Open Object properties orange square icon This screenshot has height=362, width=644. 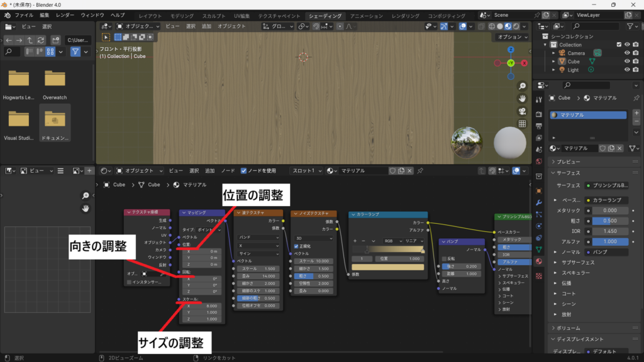point(539,191)
